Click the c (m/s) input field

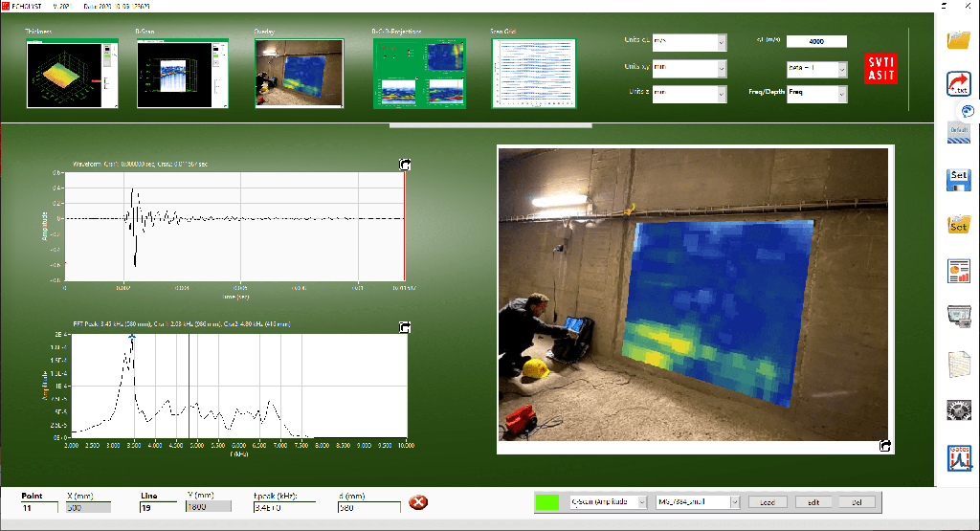(816, 41)
